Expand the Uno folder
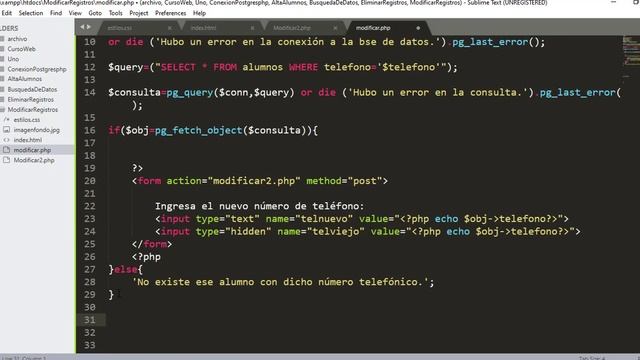 click(13, 59)
